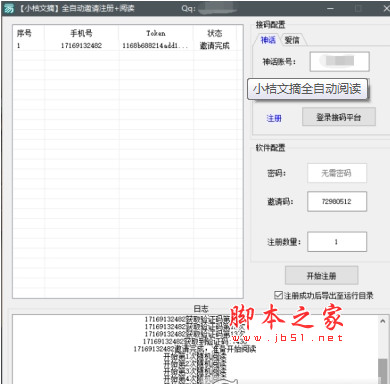The height and width of the screenshot is (384, 390).
Task: Click the log scrollbar thumb
Action: point(382,371)
